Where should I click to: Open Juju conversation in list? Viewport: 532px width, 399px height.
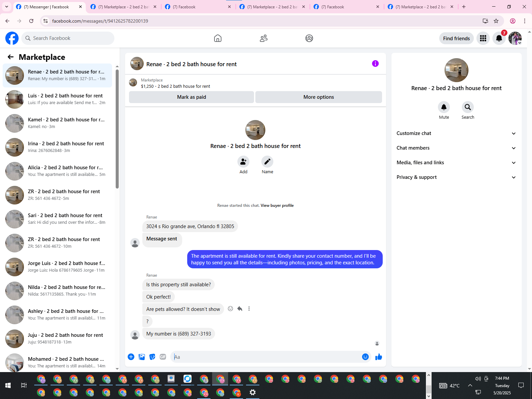57,339
